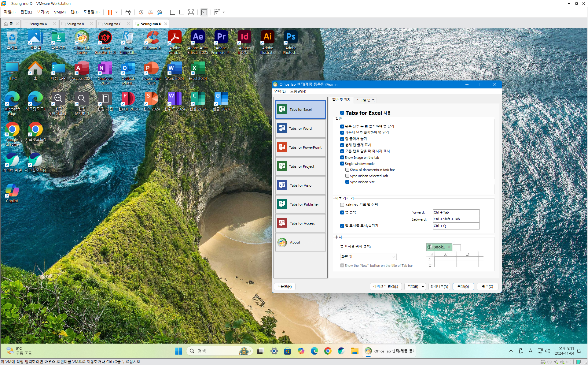Click the 확인(O) button

coord(463,287)
